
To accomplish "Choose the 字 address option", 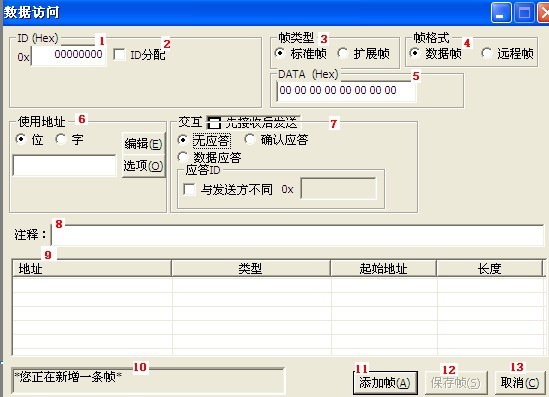I will pos(61,139).
